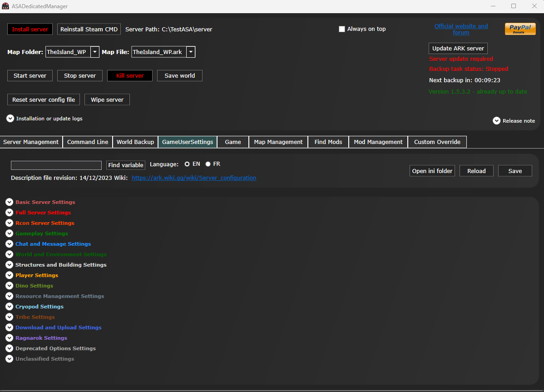The width and height of the screenshot is (544, 392).
Task: Expand the Ragnarok Settings section
Action: [10, 338]
